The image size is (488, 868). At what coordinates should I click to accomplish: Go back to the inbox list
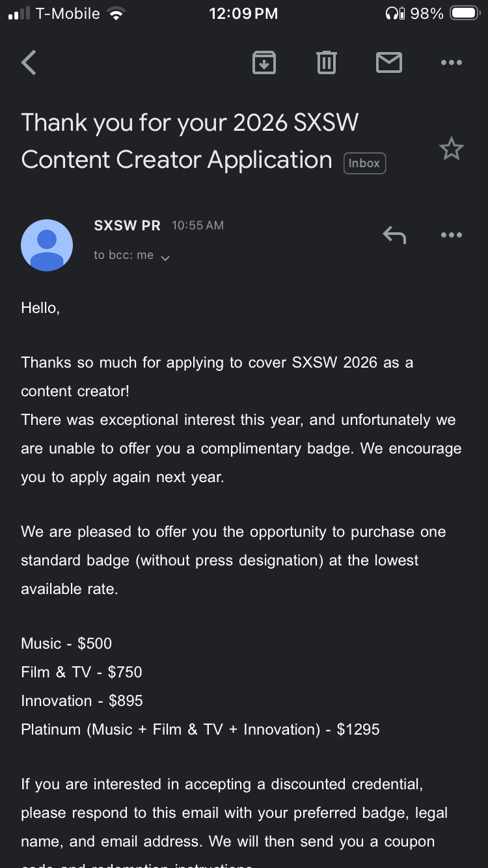click(29, 63)
